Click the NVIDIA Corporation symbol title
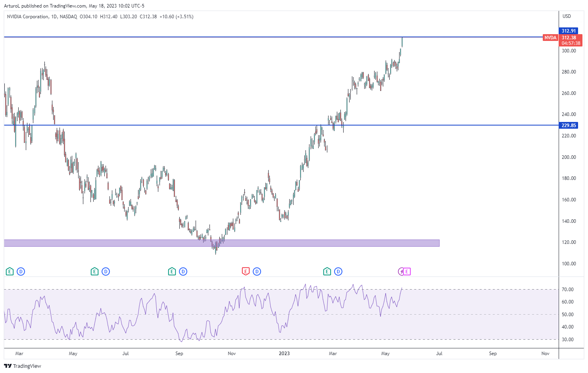 point(28,17)
